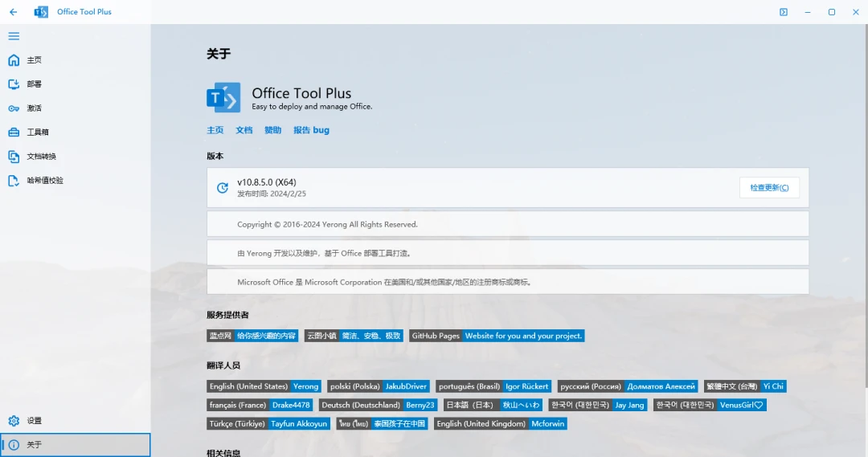Maximize the Office Tool Plus window

(x=832, y=11)
